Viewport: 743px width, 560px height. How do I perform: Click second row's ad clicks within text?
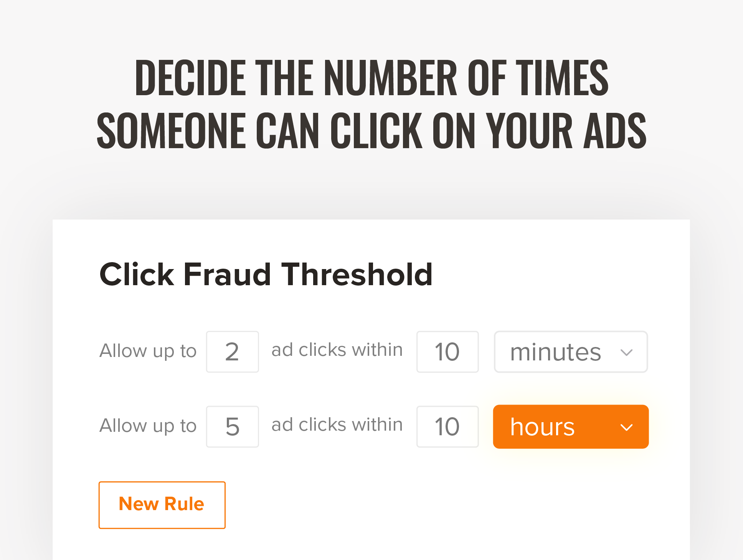point(337,425)
